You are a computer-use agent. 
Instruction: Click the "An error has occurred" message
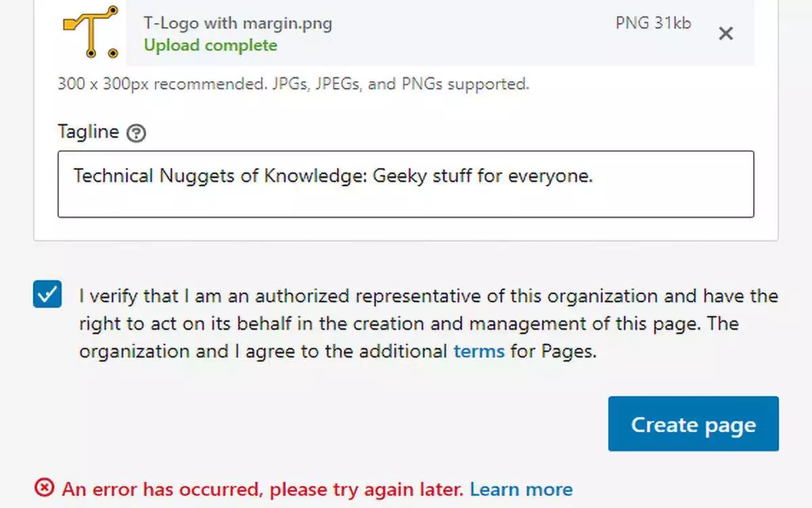263,489
